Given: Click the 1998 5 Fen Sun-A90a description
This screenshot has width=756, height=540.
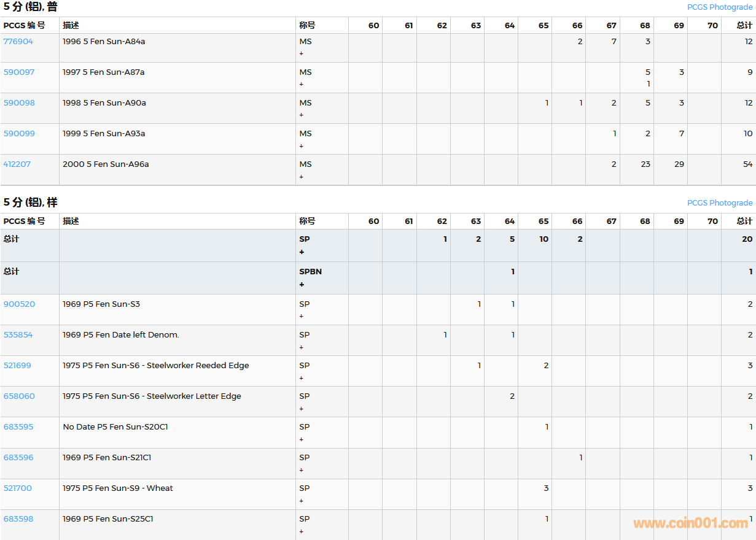Looking at the screenshot, I should 104,103.
